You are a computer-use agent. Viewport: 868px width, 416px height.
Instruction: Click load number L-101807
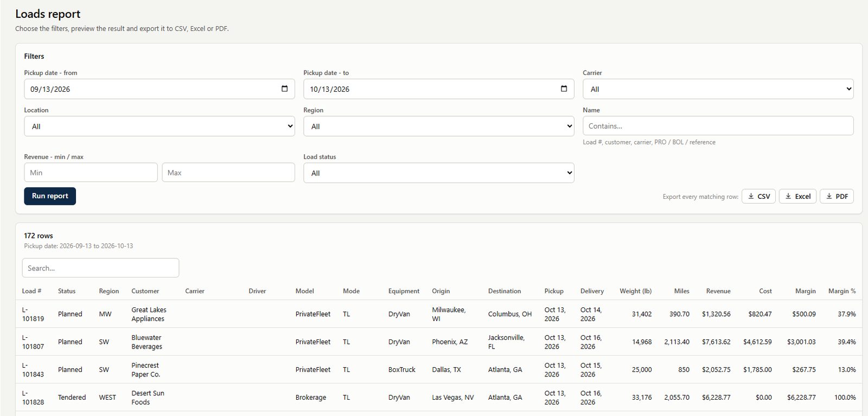[x=33, y=342]
